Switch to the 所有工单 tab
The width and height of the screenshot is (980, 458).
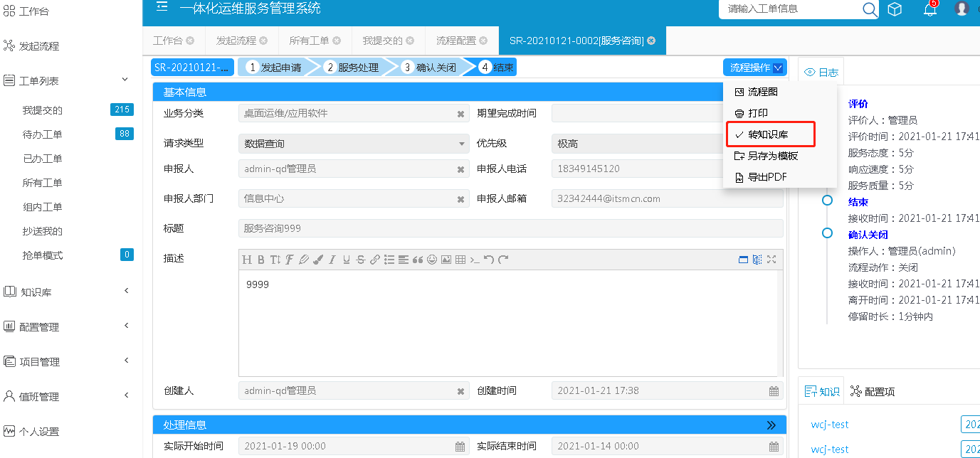309,41
